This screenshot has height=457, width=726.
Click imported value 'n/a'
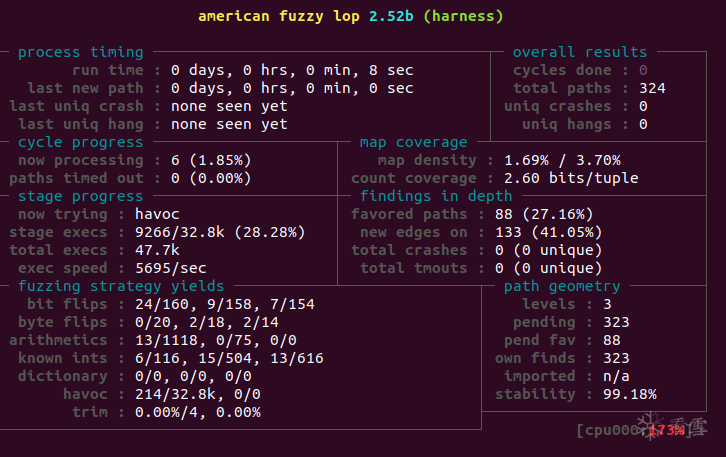click(x=616, y=377)
